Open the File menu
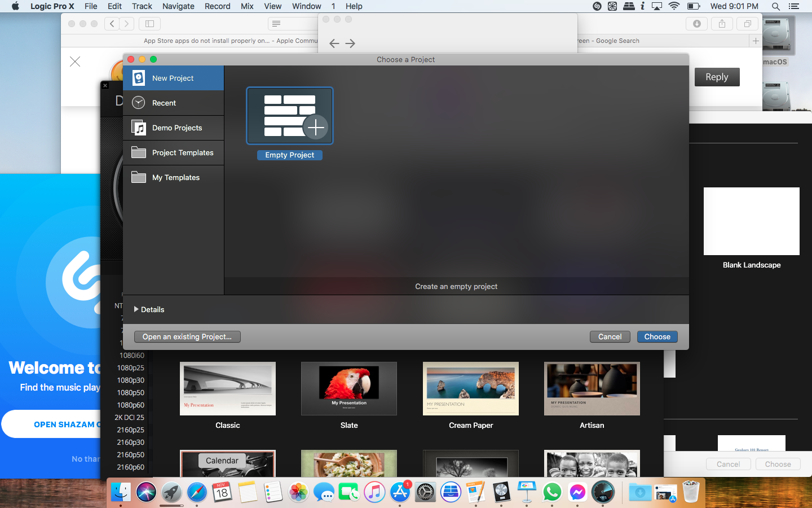This screenshot has height=508, width=812. [91, 6]
